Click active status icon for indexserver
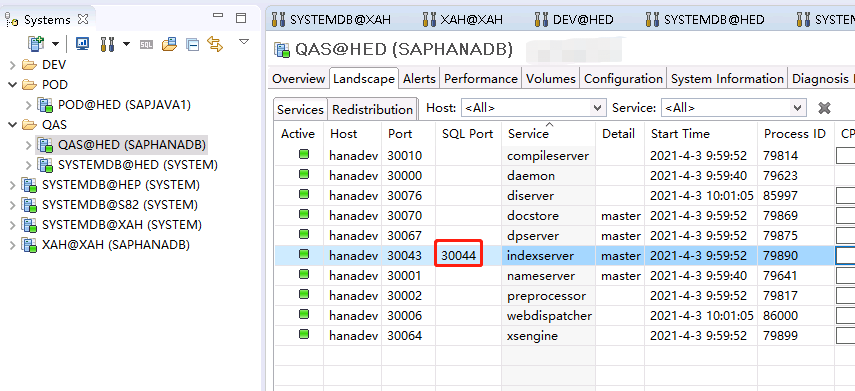 304,255
